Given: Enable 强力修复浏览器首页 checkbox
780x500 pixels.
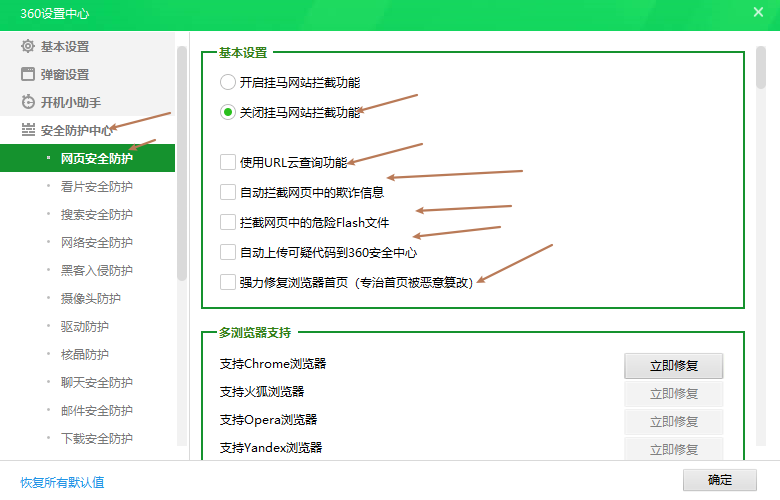Looking at the screenshot, I should point(228,282).
